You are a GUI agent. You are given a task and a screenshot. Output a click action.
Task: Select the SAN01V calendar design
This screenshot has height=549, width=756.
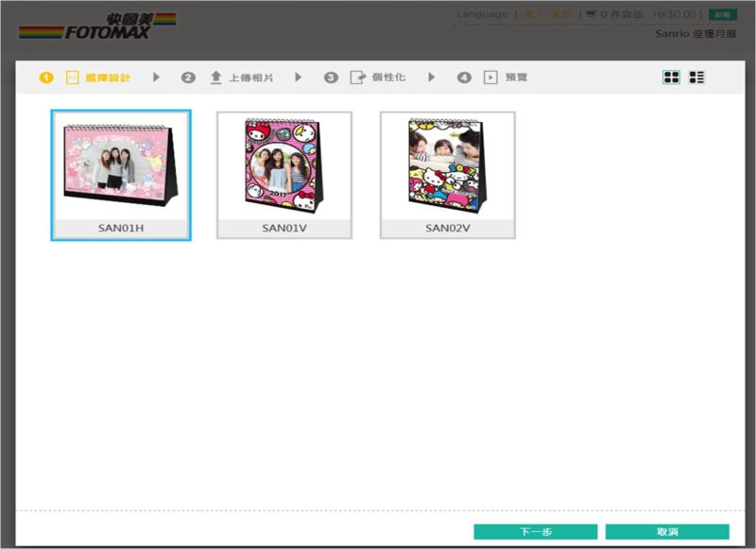click(x=284, y=175)
